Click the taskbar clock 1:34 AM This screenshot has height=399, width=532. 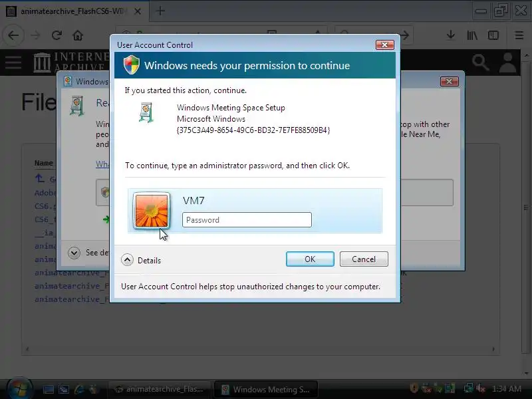pos(507,389)
